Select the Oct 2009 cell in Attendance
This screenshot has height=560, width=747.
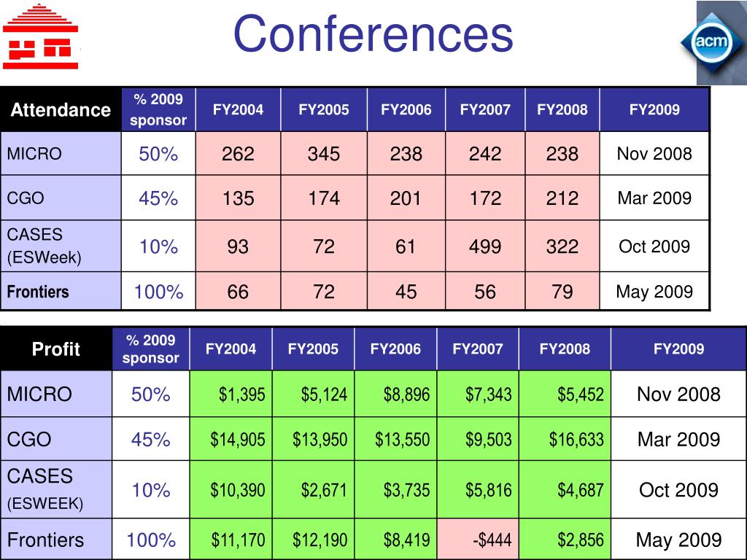(x=654, y=246)
